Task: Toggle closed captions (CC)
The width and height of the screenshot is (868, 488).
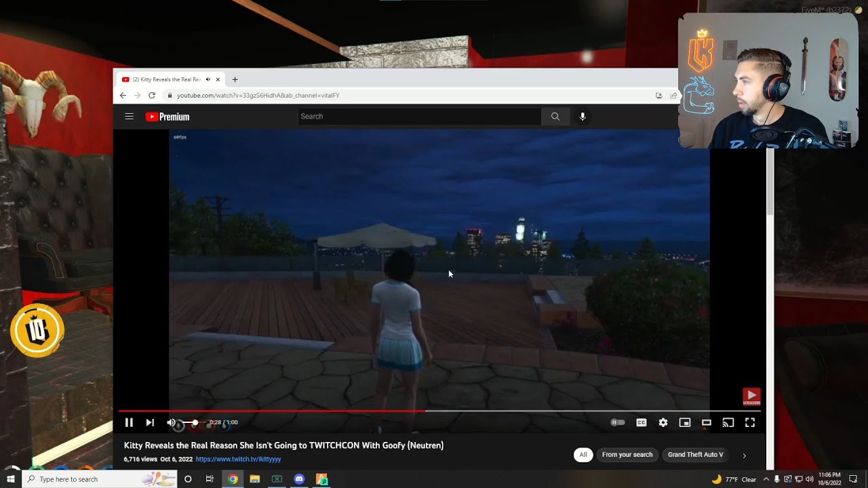Action: (641, 422)
